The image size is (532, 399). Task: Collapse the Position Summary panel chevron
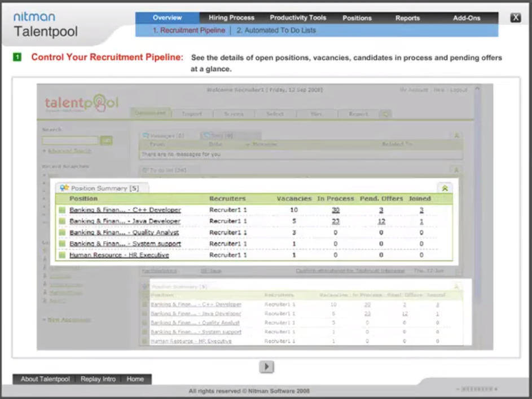coord(445,188)
